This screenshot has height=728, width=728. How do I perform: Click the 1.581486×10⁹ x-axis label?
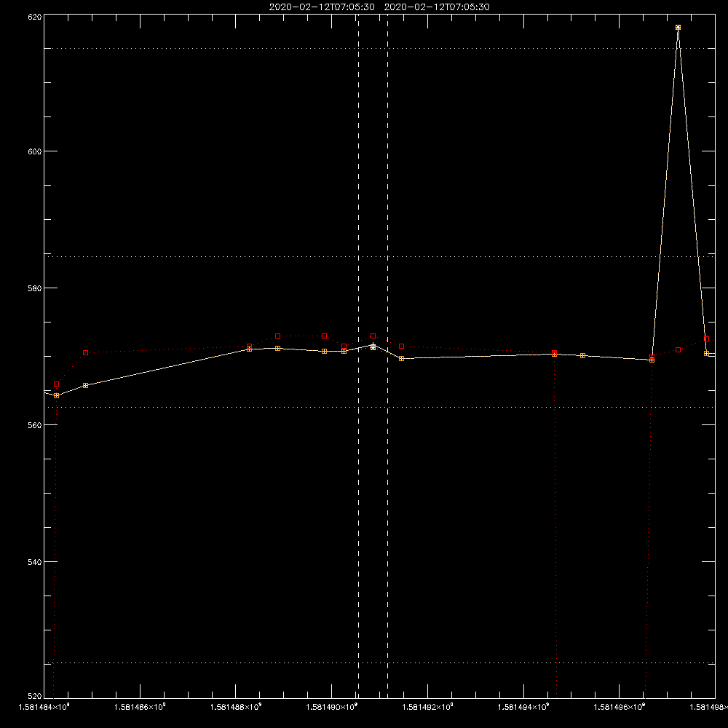140,707
